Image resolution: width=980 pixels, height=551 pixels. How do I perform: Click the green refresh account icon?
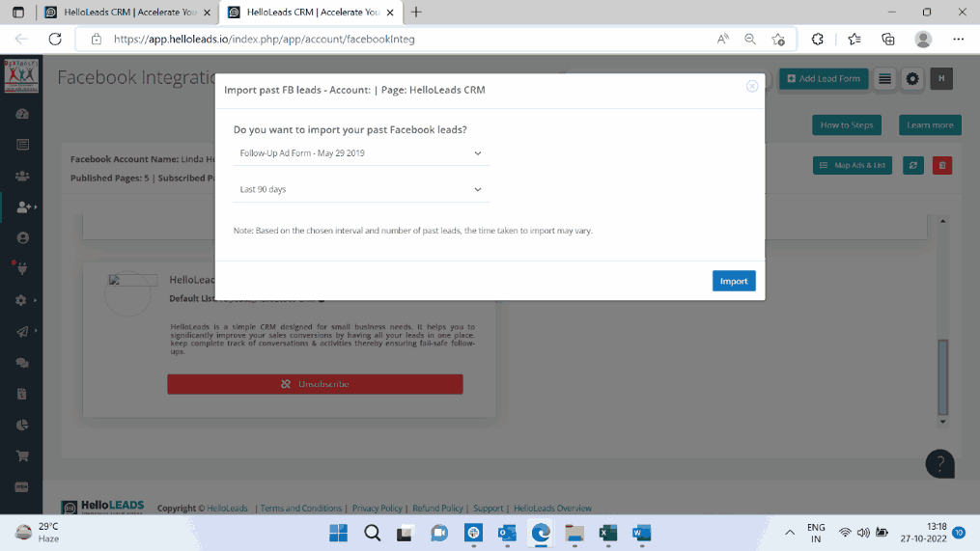click(913, 166)
